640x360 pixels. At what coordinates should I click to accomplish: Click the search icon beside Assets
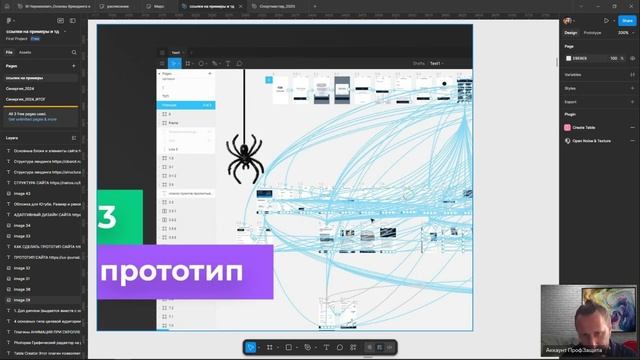point(74,52)
